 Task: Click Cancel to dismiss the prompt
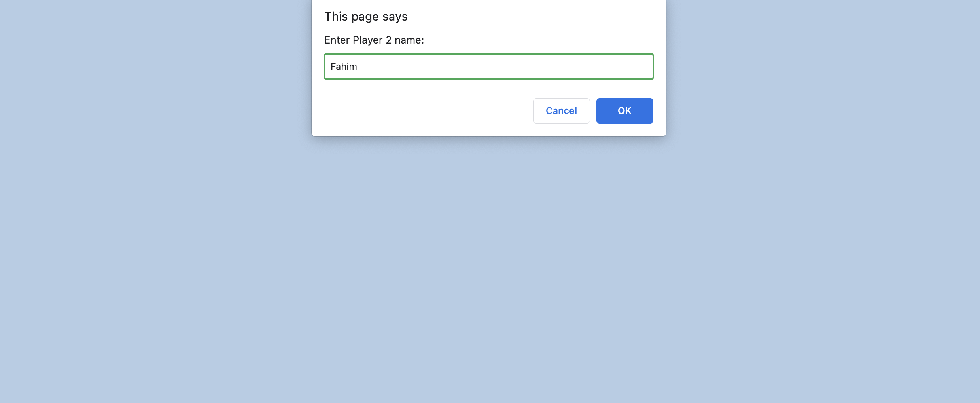tap(561, 111)
